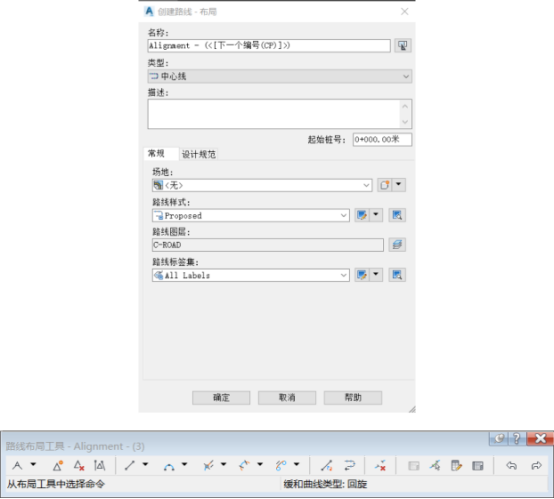
Task: Select the tangent-tangent PI draw tool
Action: 17,465
